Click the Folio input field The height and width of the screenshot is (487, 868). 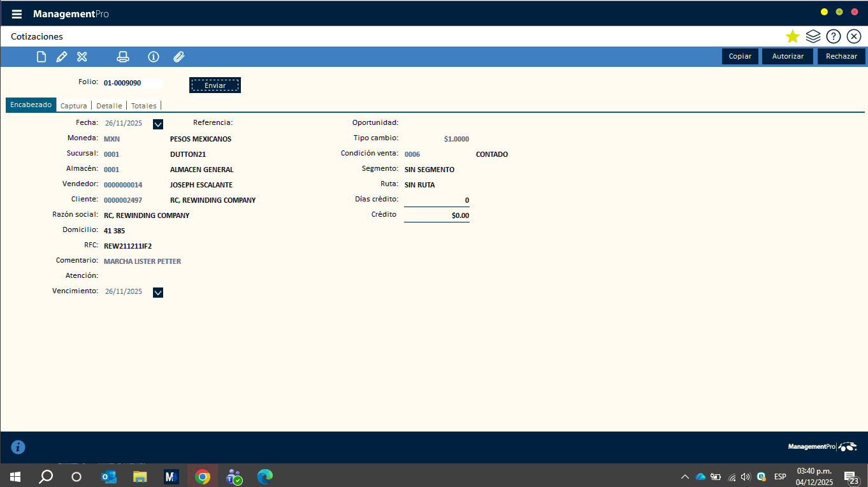click(x=133, y=83)
